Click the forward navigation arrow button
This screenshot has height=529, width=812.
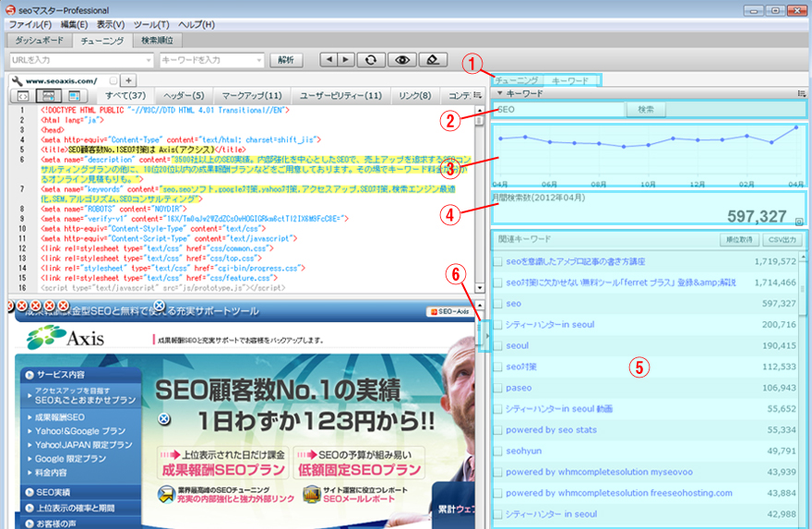click(346, 60)
